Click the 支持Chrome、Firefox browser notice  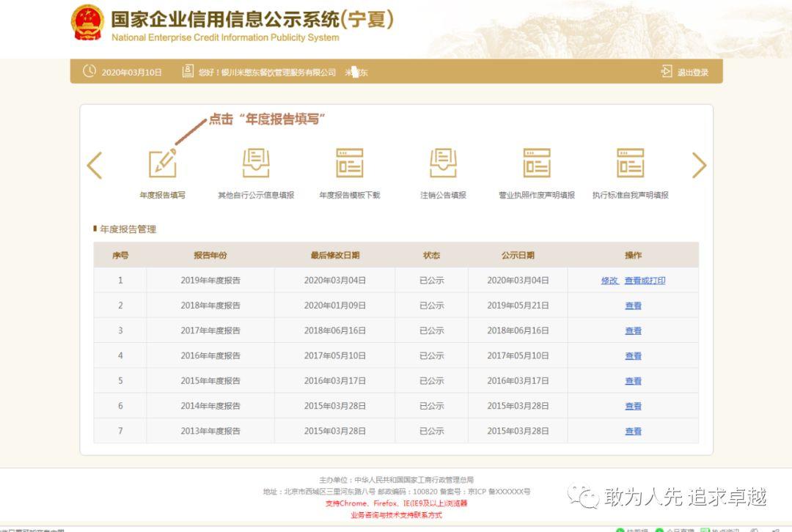[x=396, y=503]
